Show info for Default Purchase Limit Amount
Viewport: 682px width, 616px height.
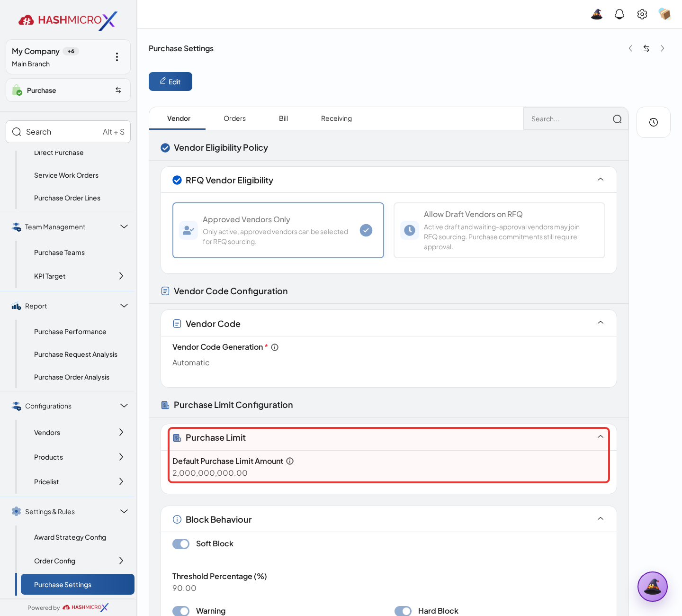pos(290,461)
